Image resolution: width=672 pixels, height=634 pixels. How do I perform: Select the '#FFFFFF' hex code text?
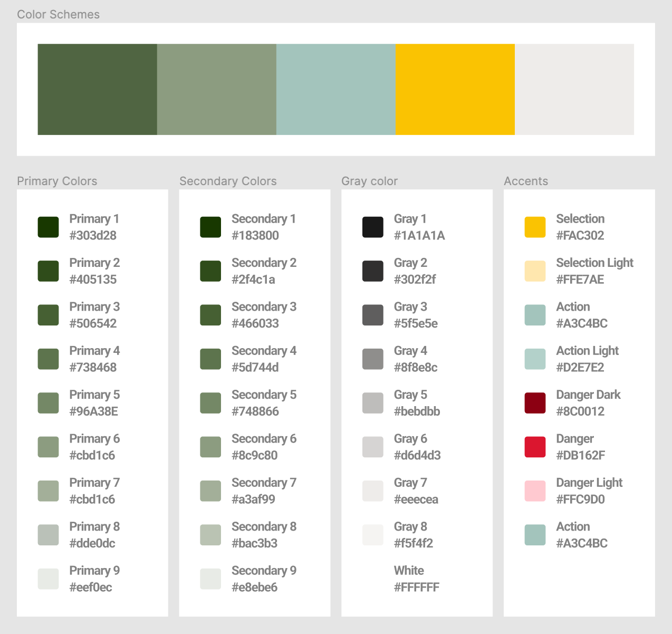click(x=417, y=587)
